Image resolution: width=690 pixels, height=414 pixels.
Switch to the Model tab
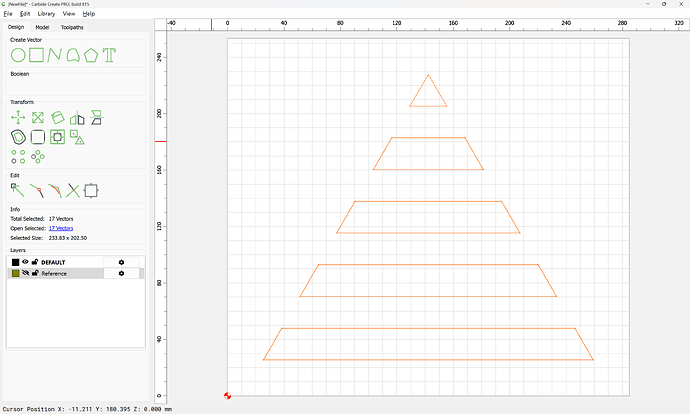[x=42, y=27]
